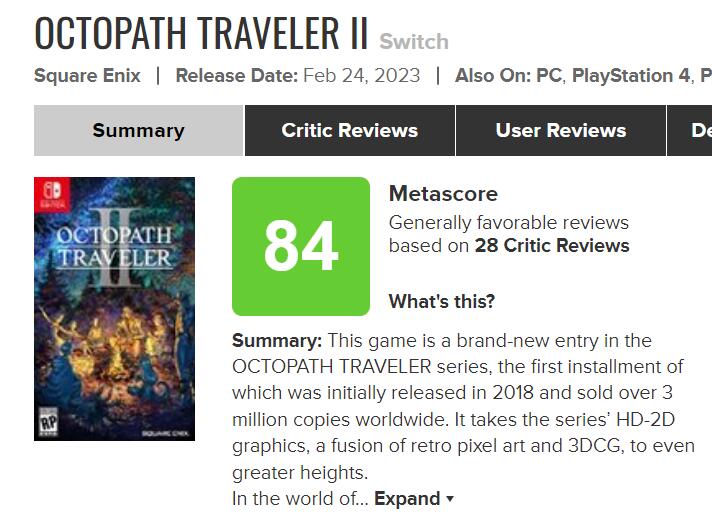Click the Octopath Traveler II cover art
This screenshot has width=712, height=523.
point(114,308)
